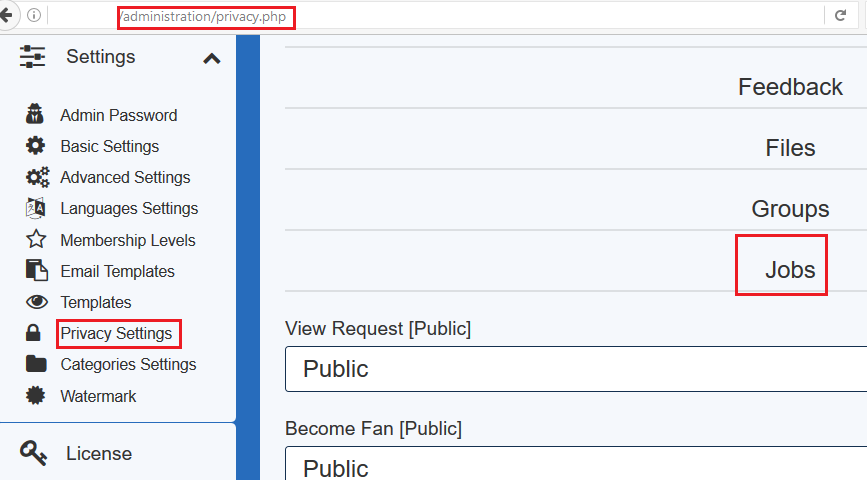Click the View Request [Public] label
Image resolution: width=867 pixels, height=480 pixels.
click(x=378, y=328)
